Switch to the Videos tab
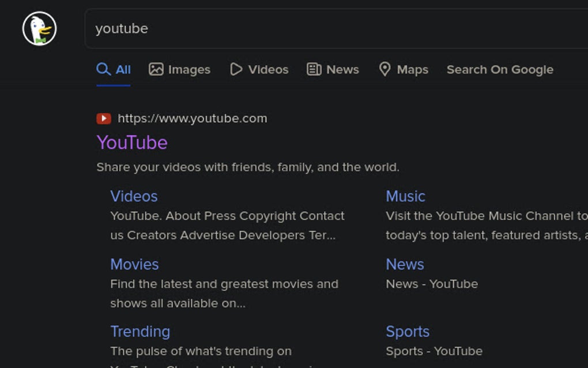Image resolution: width=588 pixels, height=368 pixels. click(x=268, y=69)
